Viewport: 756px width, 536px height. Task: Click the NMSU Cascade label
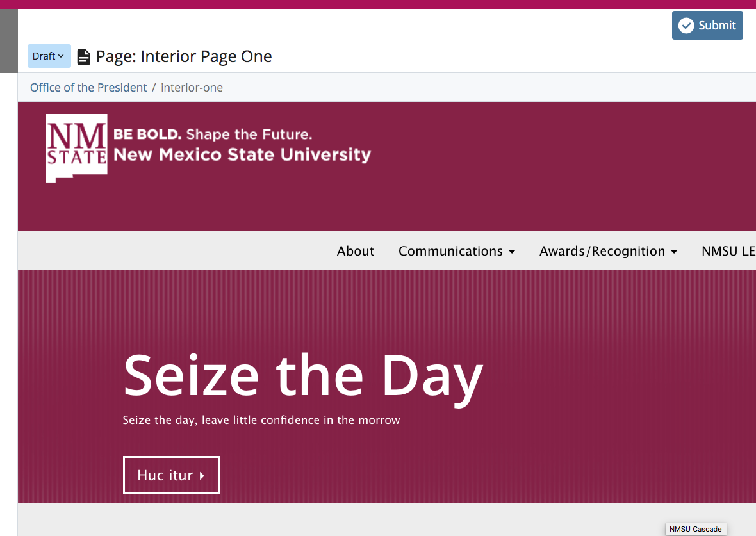pos(695,529)
